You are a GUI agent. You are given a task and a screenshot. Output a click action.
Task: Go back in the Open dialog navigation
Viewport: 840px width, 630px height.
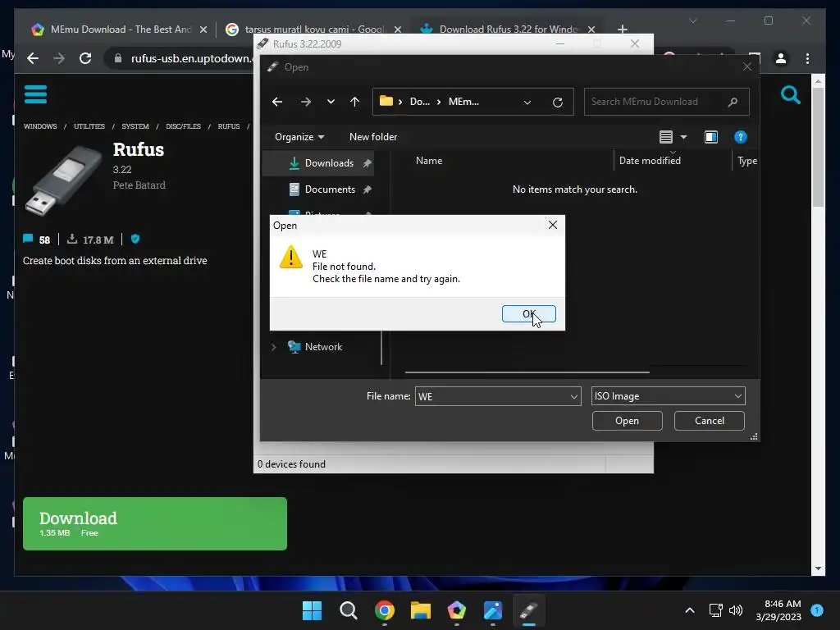tap(277, 102)
